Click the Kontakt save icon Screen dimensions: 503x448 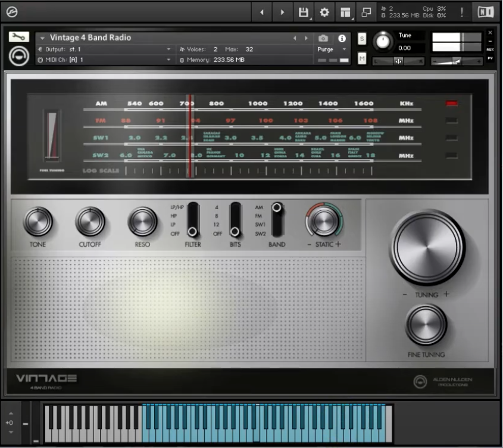click(304, 11)
